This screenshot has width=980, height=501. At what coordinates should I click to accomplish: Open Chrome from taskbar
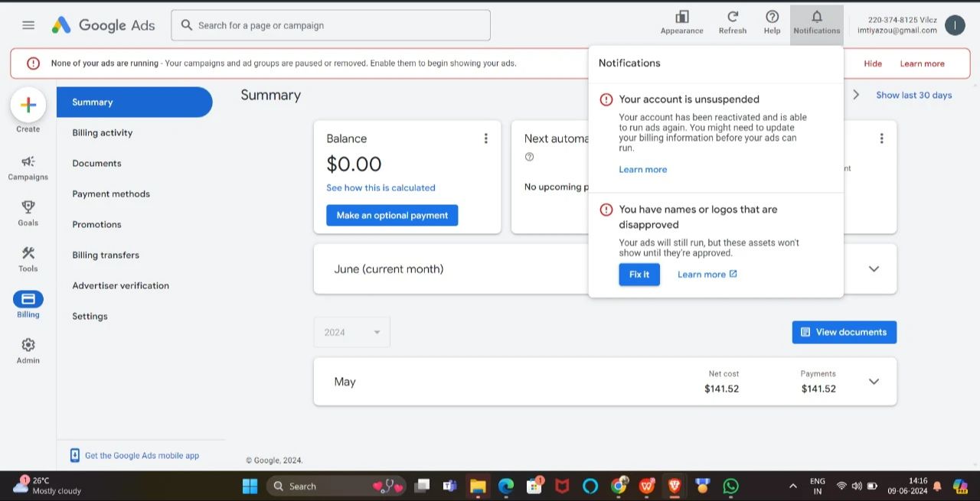pos(619,486)
